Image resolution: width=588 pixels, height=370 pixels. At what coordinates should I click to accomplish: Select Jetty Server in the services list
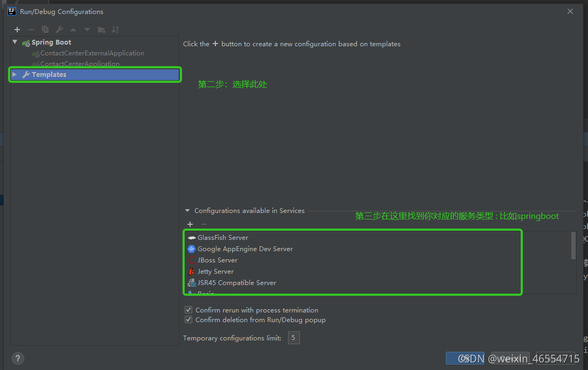click(x=215, y=272)
